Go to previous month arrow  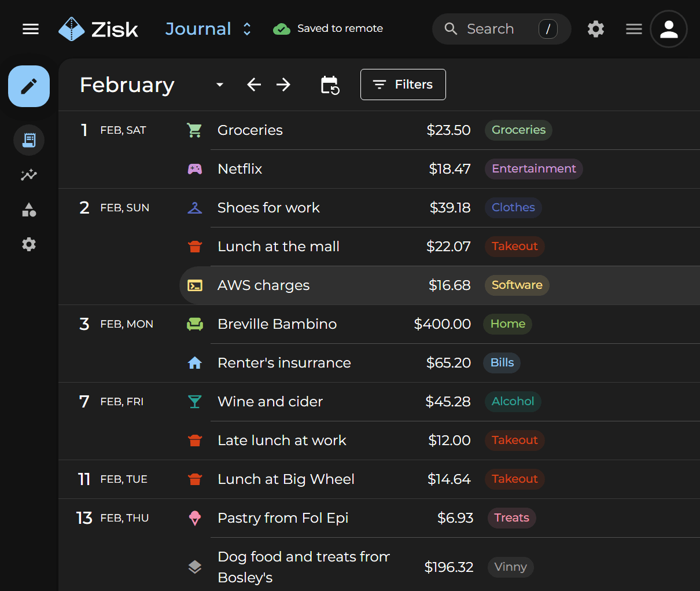click(x=254, y=85)
